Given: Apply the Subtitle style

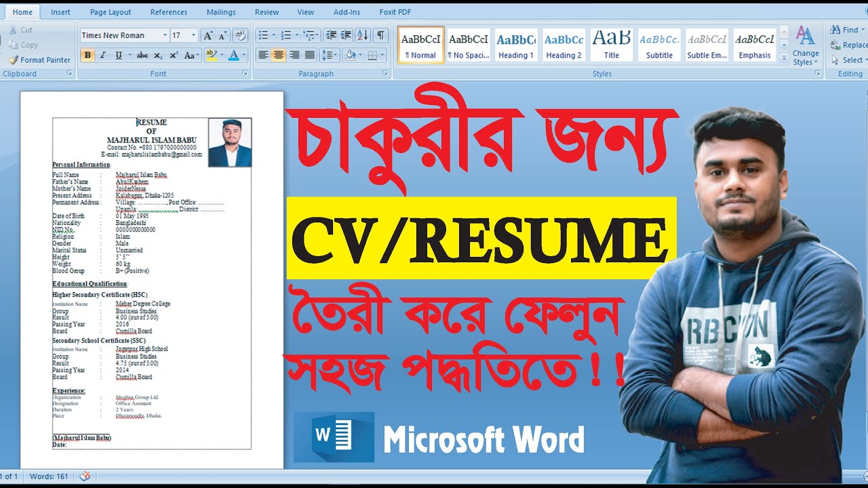Looking at the screenshot, I should (x=659, y=45).
